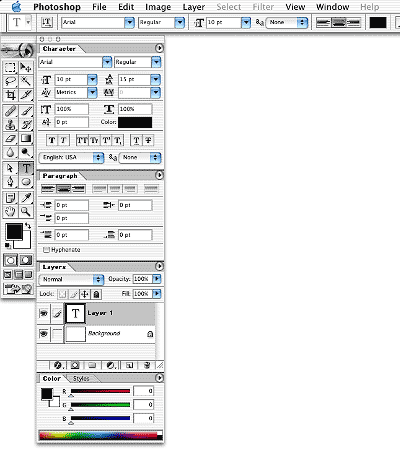The height and width of the screenshot is (450, 400).
Task: Toggle All Caps style button
Action: pyautogui.click(x=82, y=140)
